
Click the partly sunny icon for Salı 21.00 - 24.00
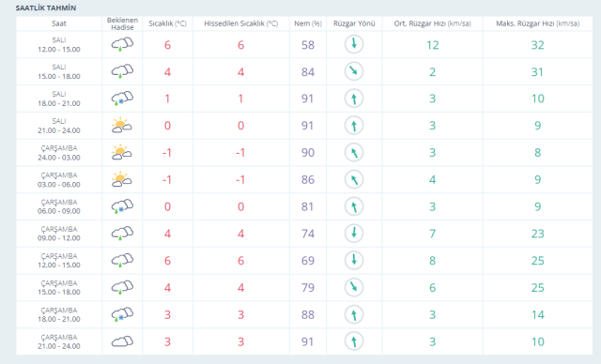[122, 125]
